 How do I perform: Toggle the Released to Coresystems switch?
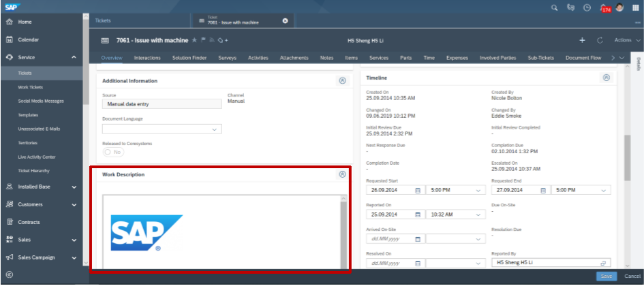pos(113,153)
